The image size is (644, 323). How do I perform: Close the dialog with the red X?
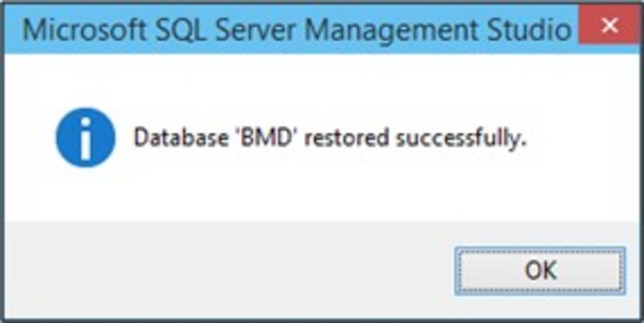(x=609, y=27)
